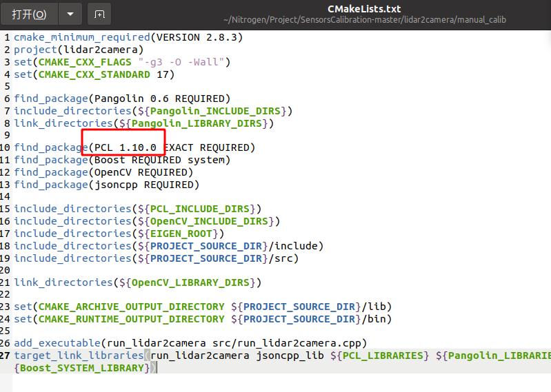Click src/run_lidar2camera.cpp on line 26
Image resolution: width=551 pixels, height=392 pixels.
point(286,343)
